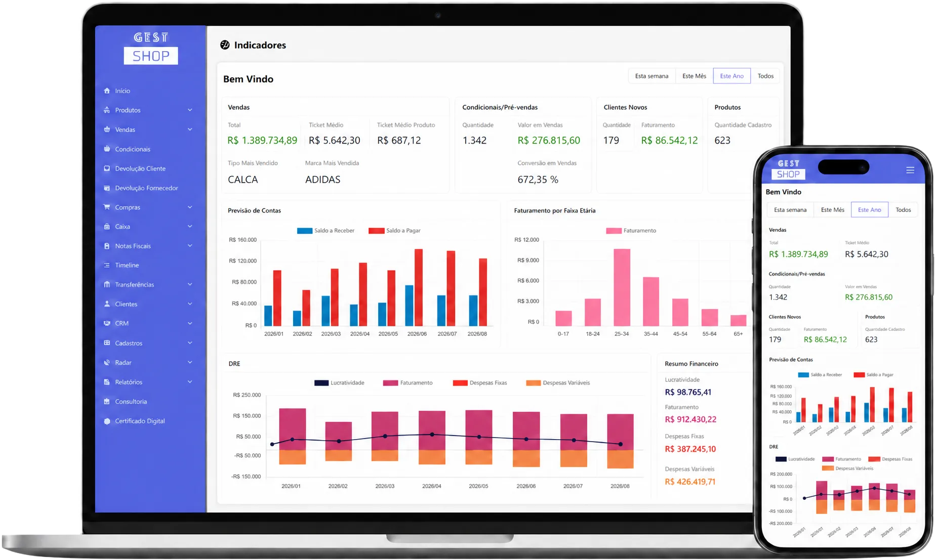The width and height of the screenshot is (935, 560).
Task: Click the Condicionais icon in sidebar
Action: 107,149
